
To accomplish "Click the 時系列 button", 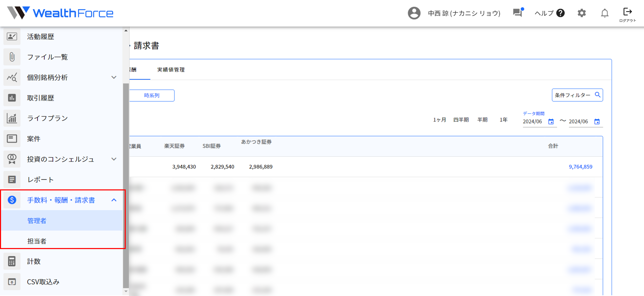I will tap(152, 95).
